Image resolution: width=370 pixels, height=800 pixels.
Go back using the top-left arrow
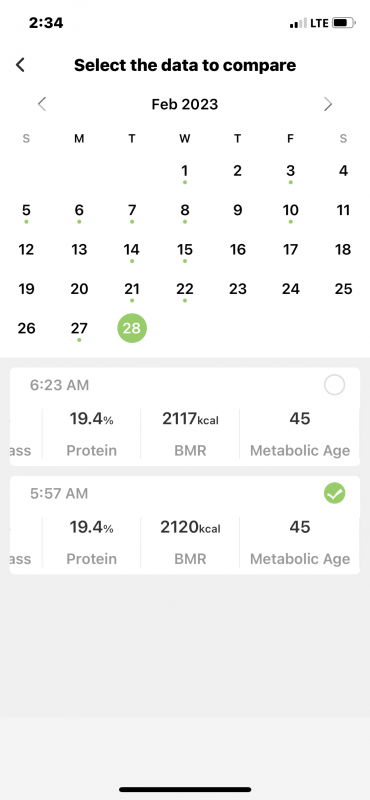[20, 65]
